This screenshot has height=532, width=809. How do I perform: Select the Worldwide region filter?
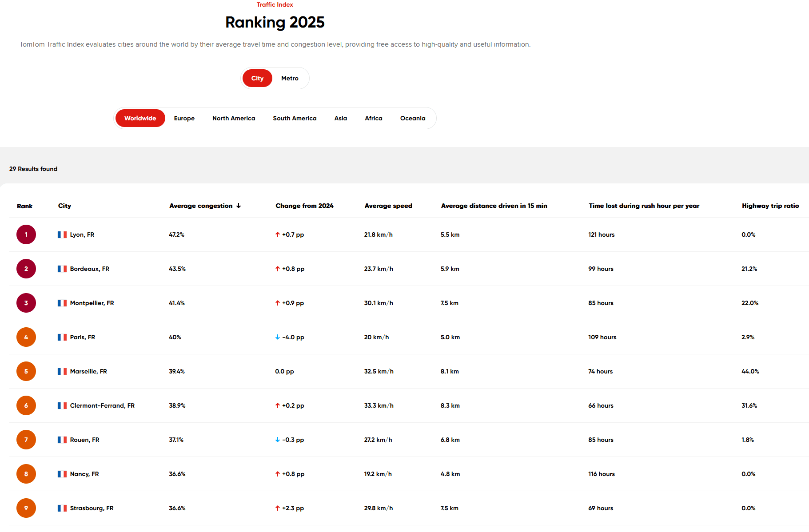[x=140, y=118]
